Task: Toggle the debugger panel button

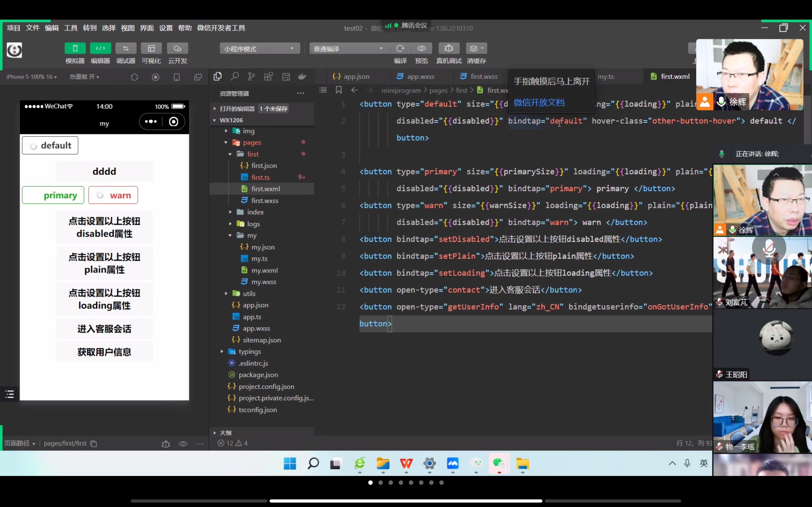Action: pos(126,48)
